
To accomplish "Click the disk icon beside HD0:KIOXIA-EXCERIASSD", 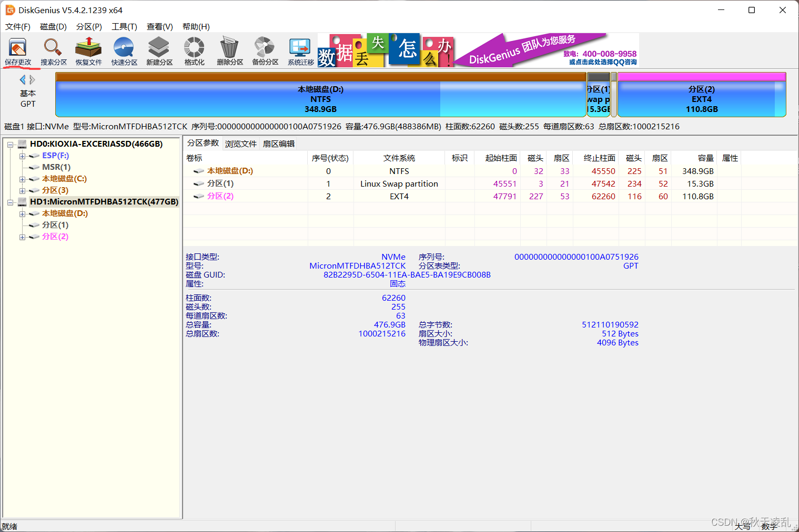I will pyautogui.click(x=23, y=144).
